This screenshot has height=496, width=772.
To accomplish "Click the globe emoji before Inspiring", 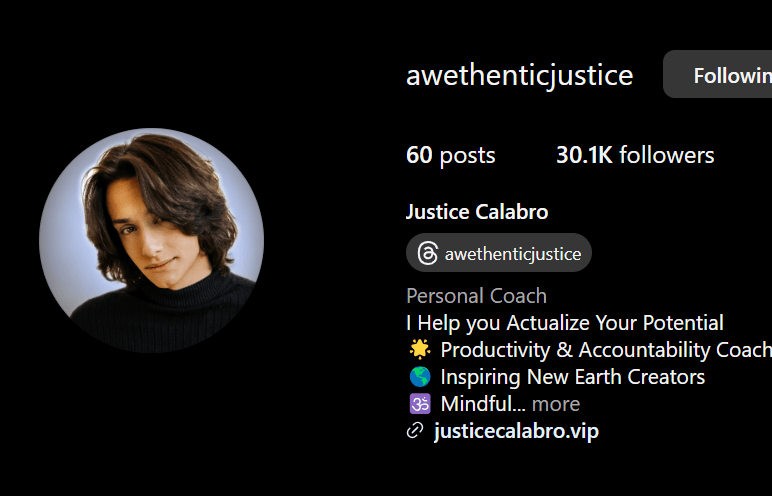I will click(420, 377).
